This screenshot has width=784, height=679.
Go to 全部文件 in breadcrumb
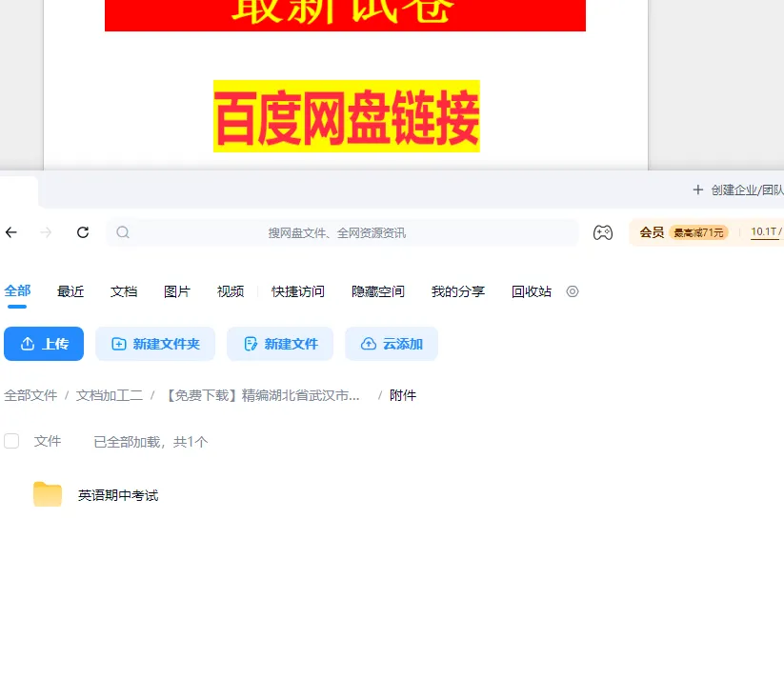point(30,395)
